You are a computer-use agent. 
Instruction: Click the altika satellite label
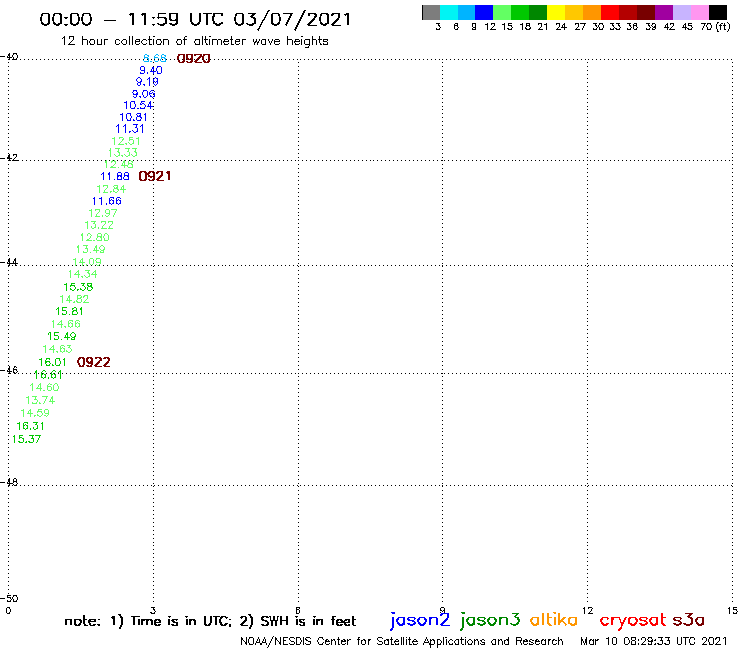tap(553, 619)
